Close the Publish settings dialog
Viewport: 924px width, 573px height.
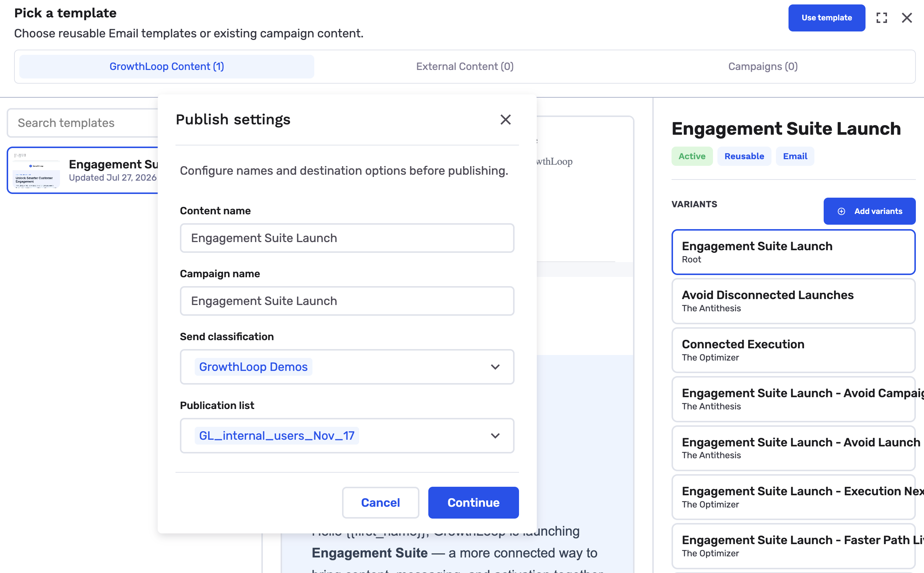click(505, 120)
